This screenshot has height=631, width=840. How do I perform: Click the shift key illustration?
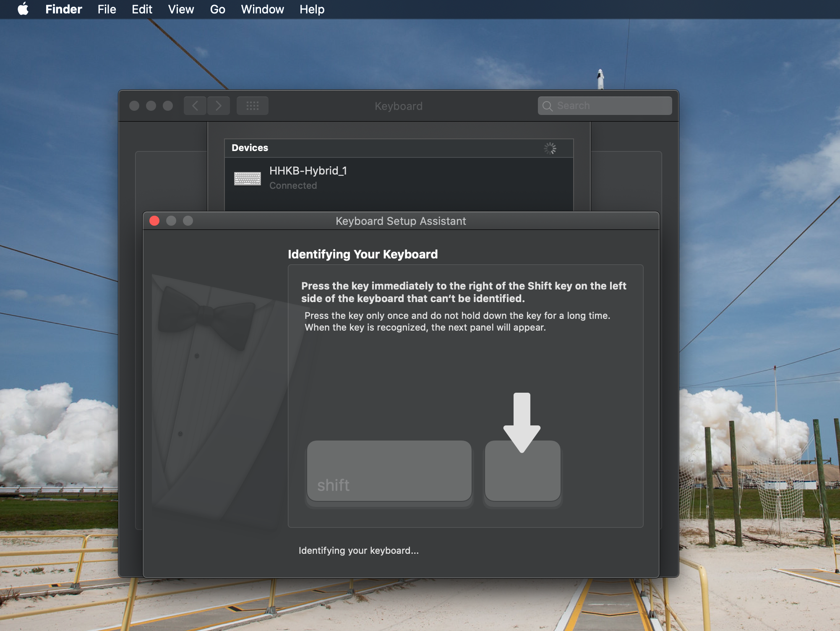(389, 471)
